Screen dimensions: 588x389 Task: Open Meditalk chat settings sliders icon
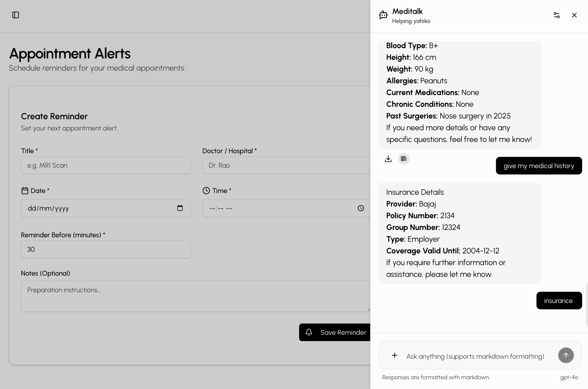click(556, 15)
